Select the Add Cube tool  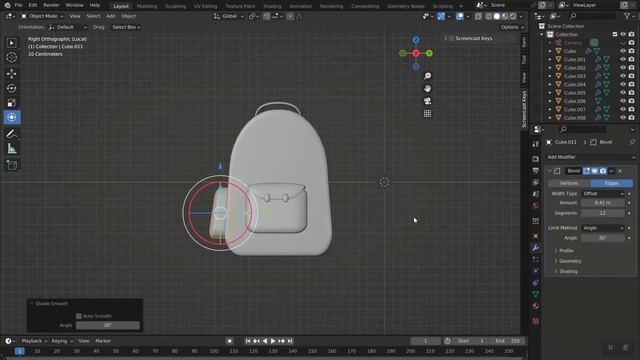(x=11, y=165)
